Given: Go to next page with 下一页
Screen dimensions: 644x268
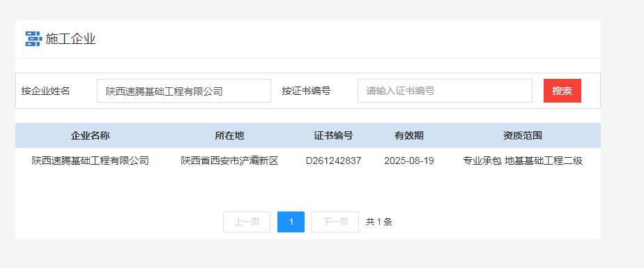Looking at the screenshot, I should click(x=335, y=222).
